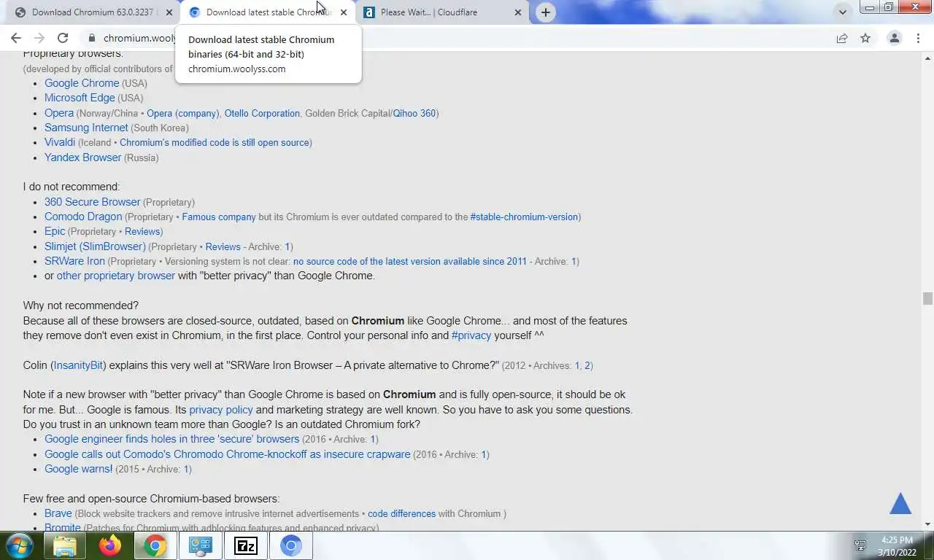Click the site lock icon in address bar

click(91, 38)
